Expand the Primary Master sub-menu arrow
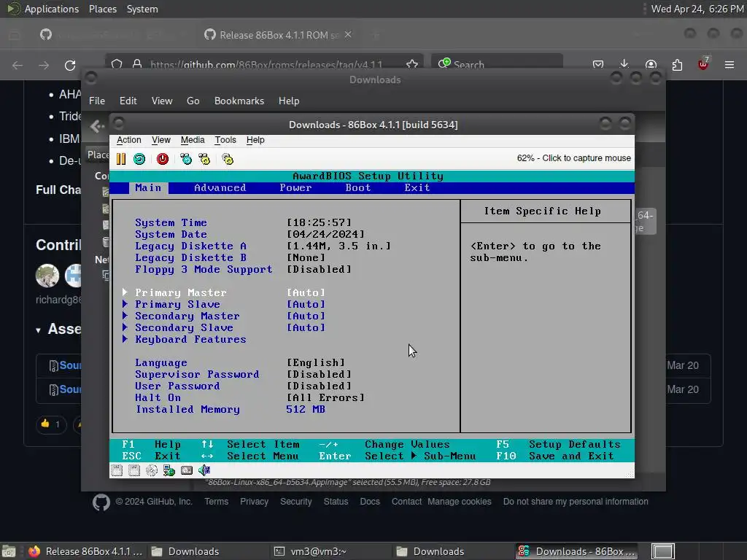The width and height of the screenshot is (747, 560). 125,292
